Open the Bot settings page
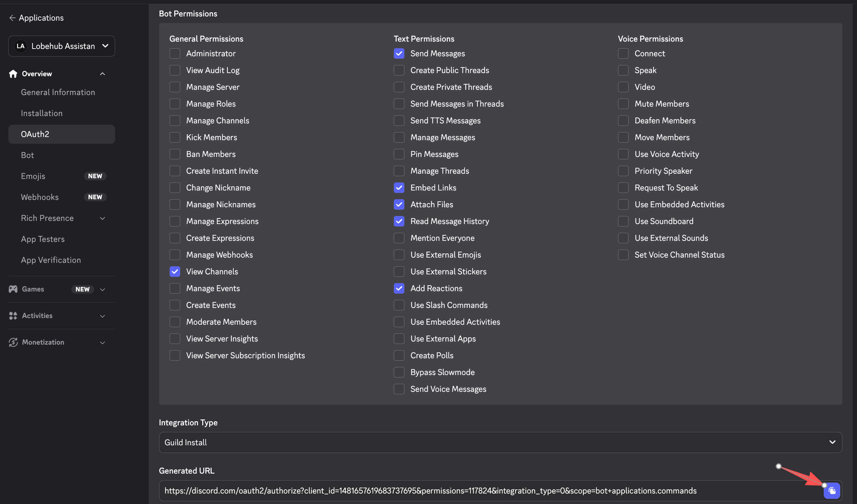Viewport: 857px width, 504px height. pyautogui.click(x=27, y=155)
